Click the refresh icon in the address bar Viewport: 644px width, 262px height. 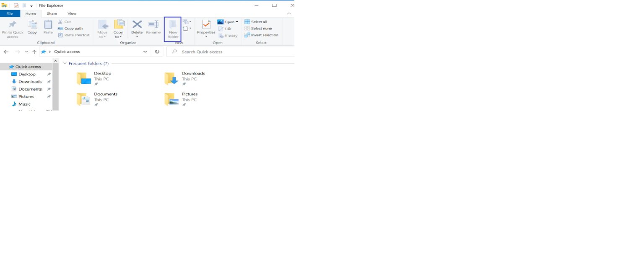click(x=157, y=52)
